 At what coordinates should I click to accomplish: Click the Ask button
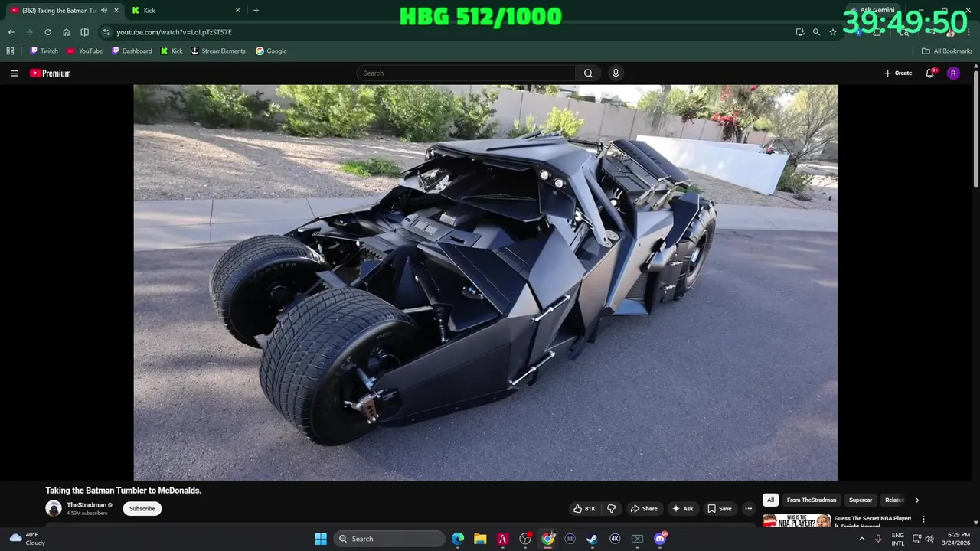[683, 509]
